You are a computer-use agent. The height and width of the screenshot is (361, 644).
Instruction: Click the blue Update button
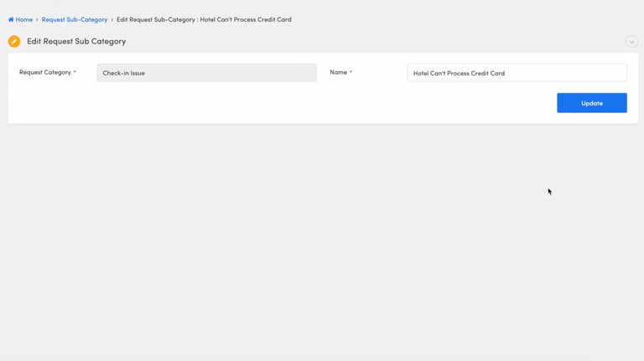coord(592,103)
